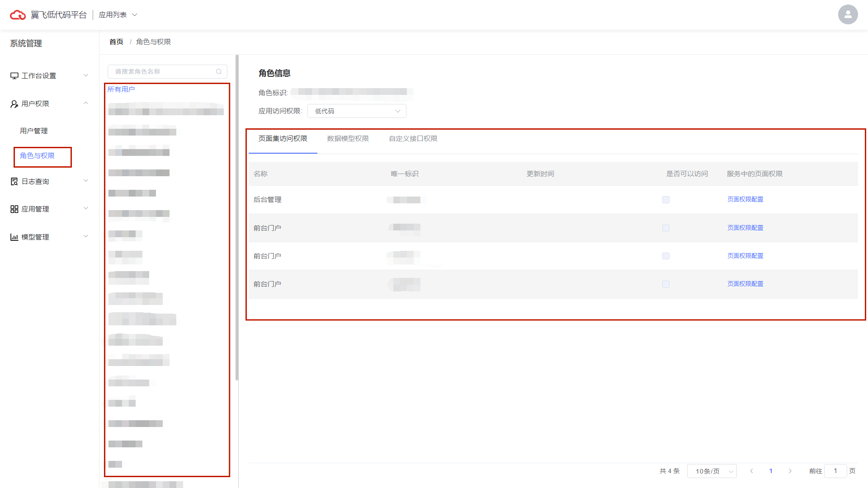Click the log search icon beside 日志查询
This screenshot has width=868, height=488.
coord(14,182)
